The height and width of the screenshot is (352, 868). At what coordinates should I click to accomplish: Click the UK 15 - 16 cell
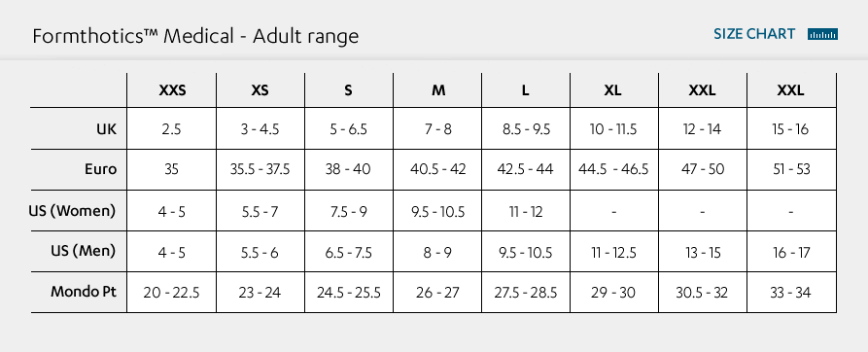point(791,129)
